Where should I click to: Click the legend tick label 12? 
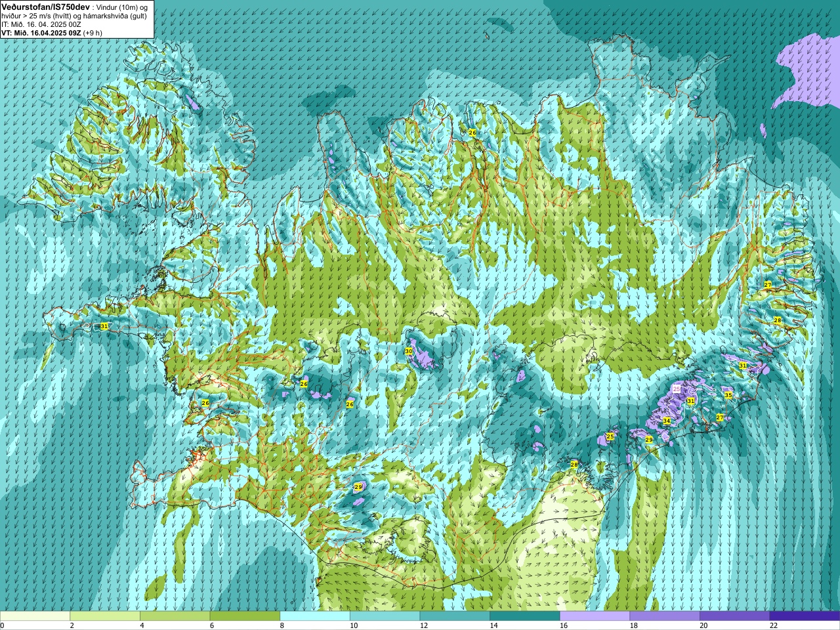point(424,625)
